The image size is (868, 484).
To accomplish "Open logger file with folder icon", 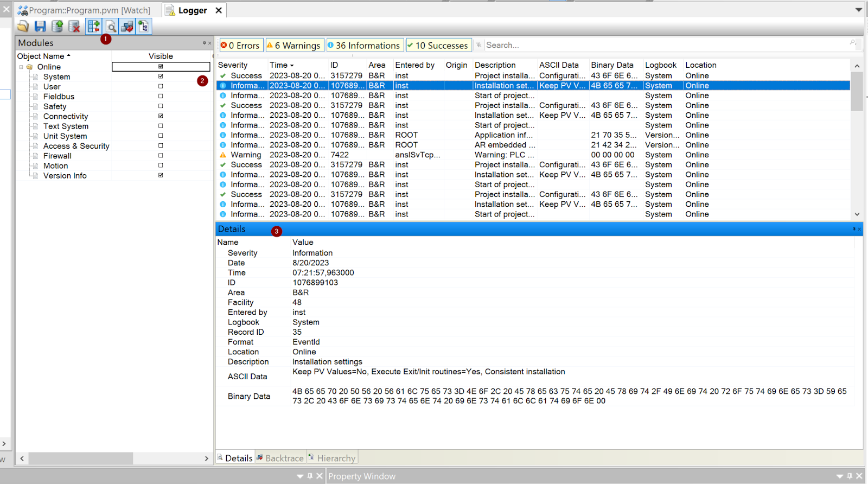I will tap(23, 26).
